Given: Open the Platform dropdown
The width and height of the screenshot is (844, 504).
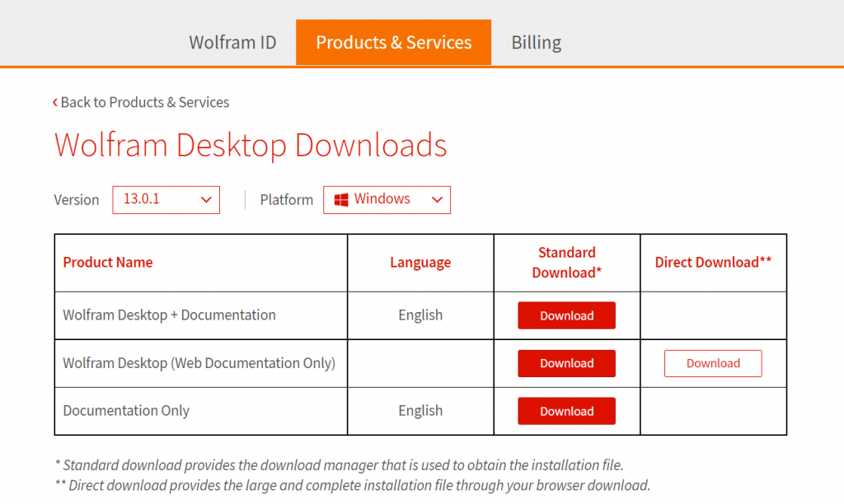Looking at the screenshot, I should click(387, 199).
